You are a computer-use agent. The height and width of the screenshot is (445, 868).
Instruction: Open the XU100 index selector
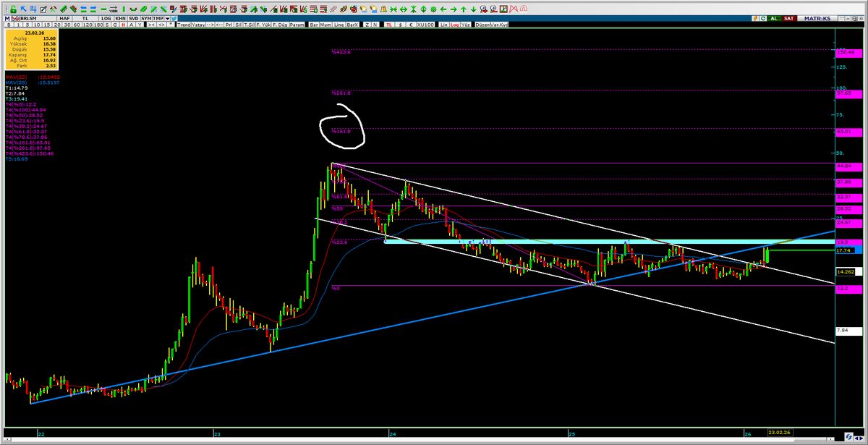coord(425,24)
